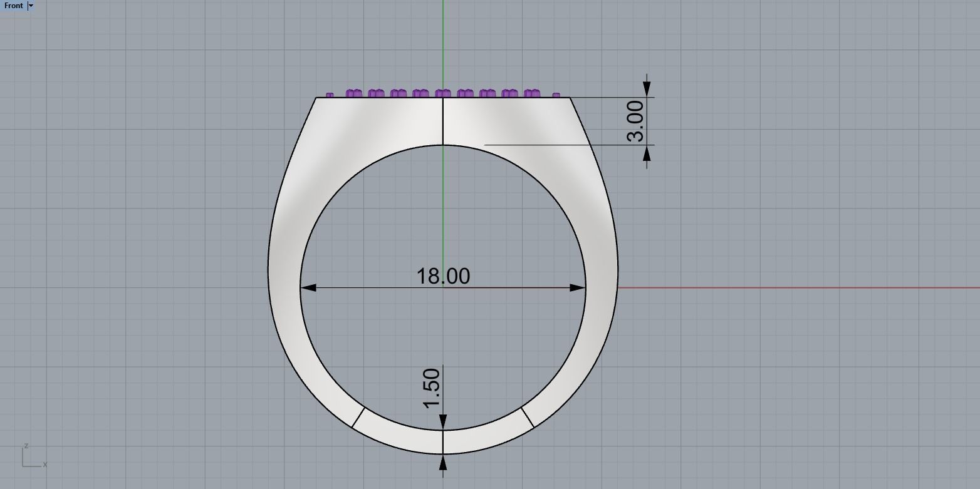Select the purple gemstone row on the ring top

pyautogui.click(x=443, y=94)
